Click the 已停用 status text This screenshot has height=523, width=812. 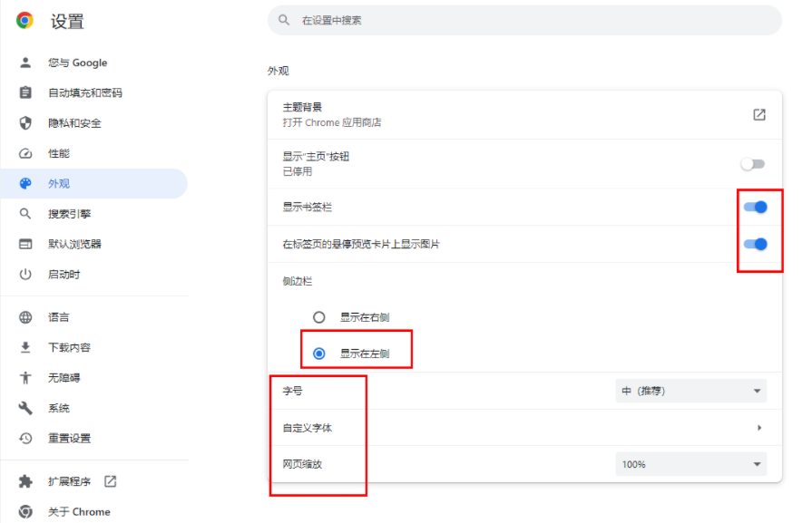pyautogui.click(x=298, y=171)
